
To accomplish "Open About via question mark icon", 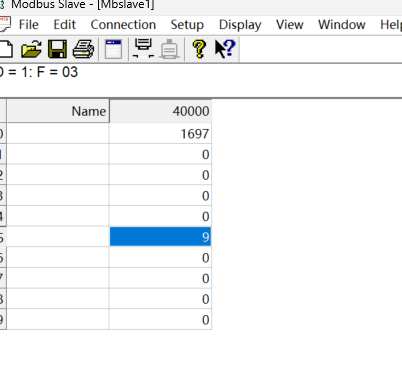I will pyautogui.click(x=199, y=49).
